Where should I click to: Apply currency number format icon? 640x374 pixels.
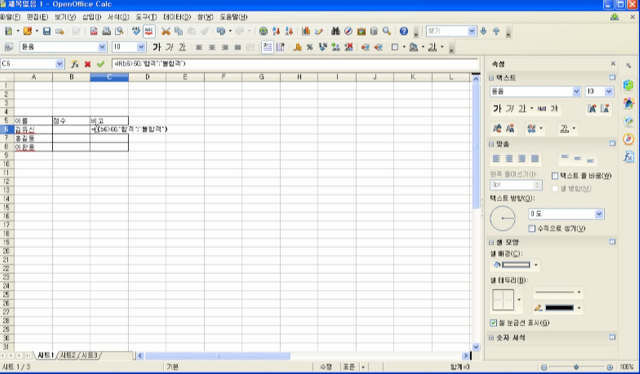point(297,47)
